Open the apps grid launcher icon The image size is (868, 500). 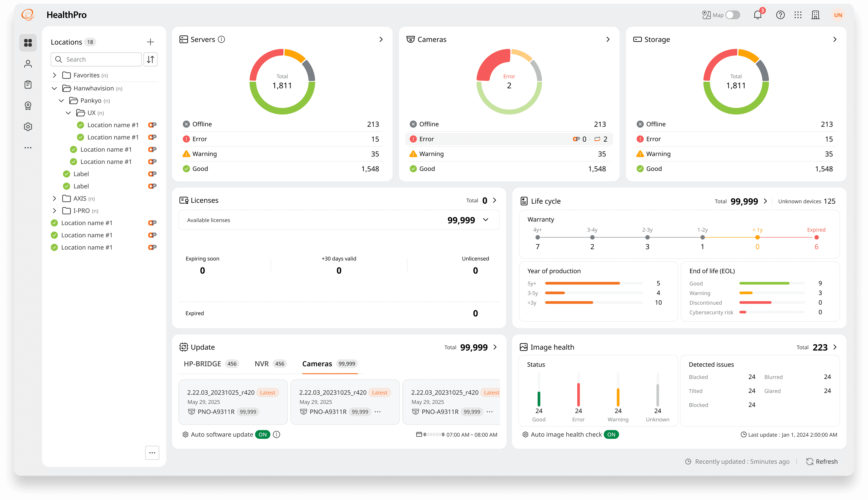798,15
